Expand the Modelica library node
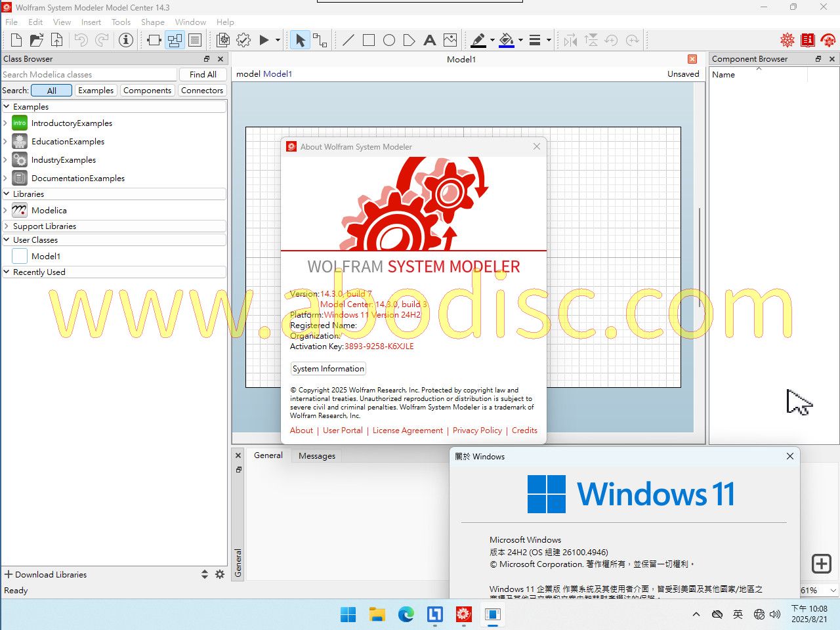The width and height of the screenshot is (840, 630). [x=6, y=210]
